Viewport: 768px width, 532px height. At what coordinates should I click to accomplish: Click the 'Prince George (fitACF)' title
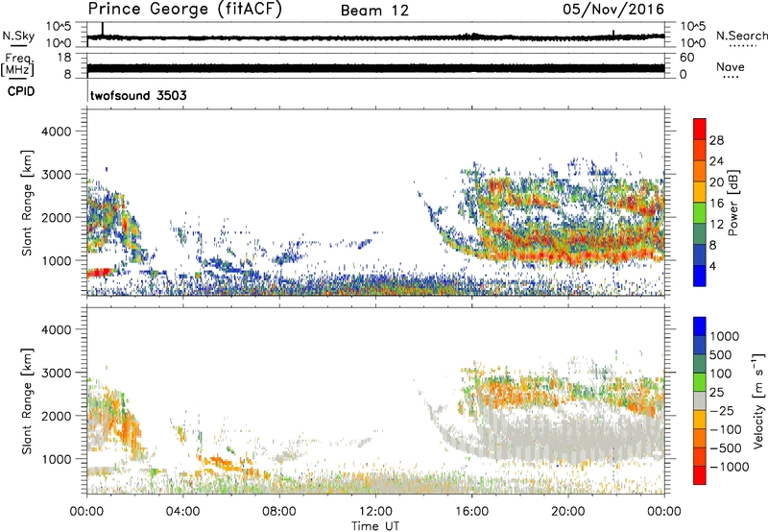184,10
